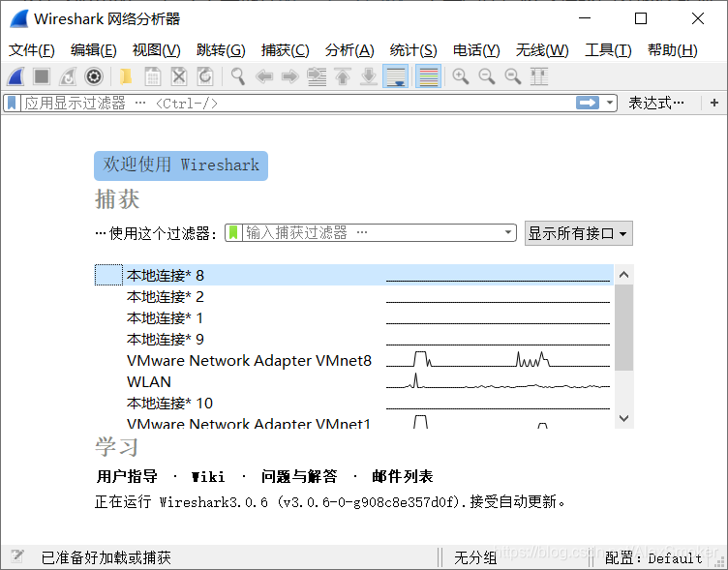The width and height of the screenshot is (728, 570).
Task: Go back to previous packet arrow
Action: pos(264,76)
